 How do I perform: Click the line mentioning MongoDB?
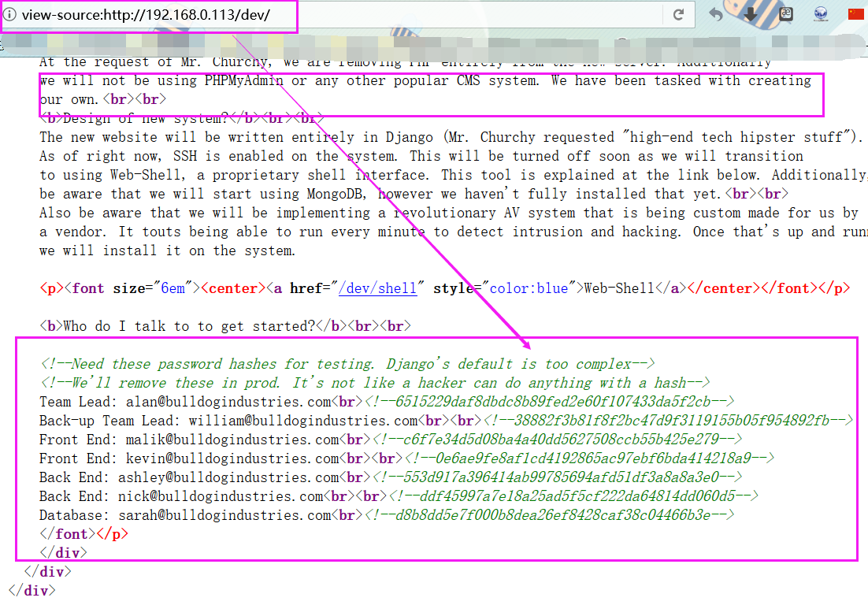coord(414,194)
